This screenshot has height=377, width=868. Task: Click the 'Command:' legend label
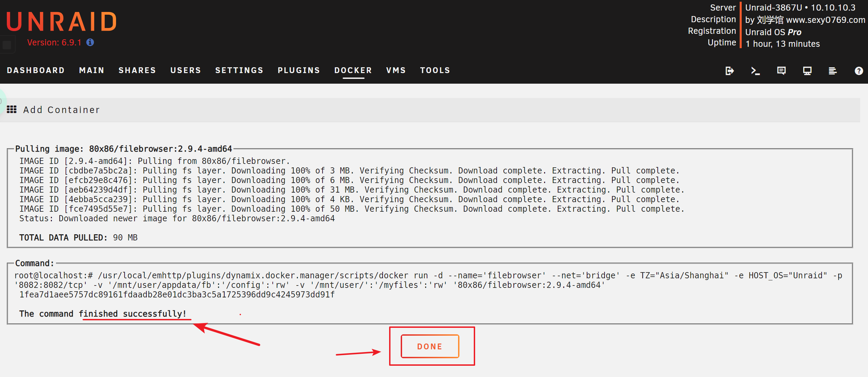(x=34, y=263)
